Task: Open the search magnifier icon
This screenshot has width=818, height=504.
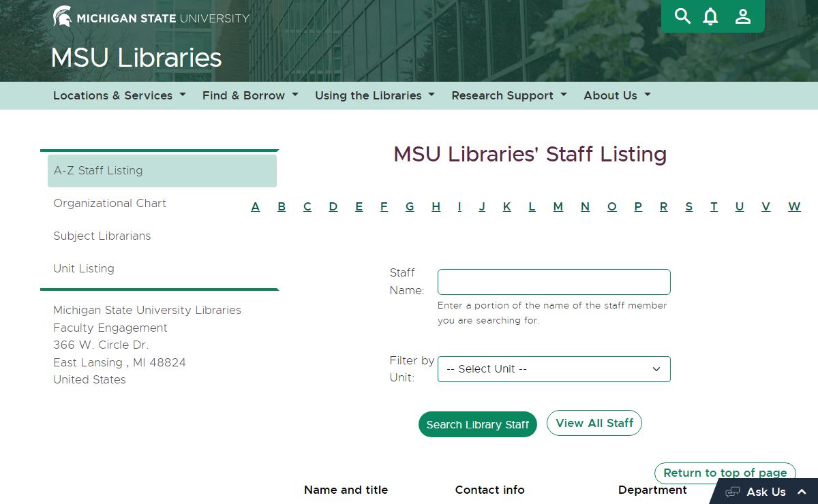Action: click(682, 16)
